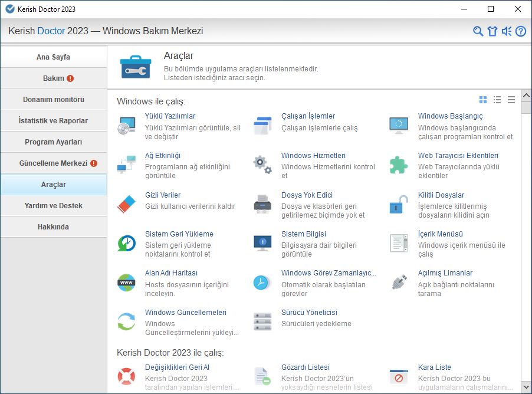
Task: Click the Kilitli Dosyalar padlock icon
Action: click(x=399, y=204)
